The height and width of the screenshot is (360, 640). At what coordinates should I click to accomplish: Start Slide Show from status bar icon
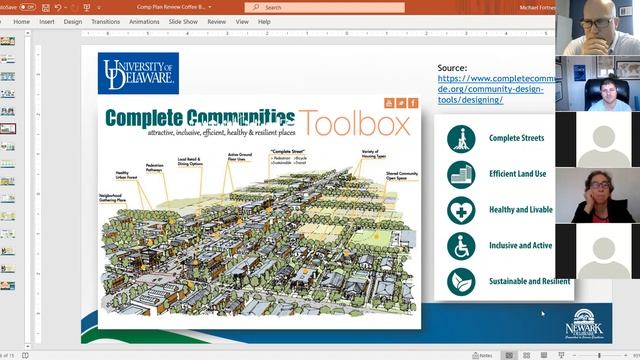pyautogui.click(x=562, y=356)
